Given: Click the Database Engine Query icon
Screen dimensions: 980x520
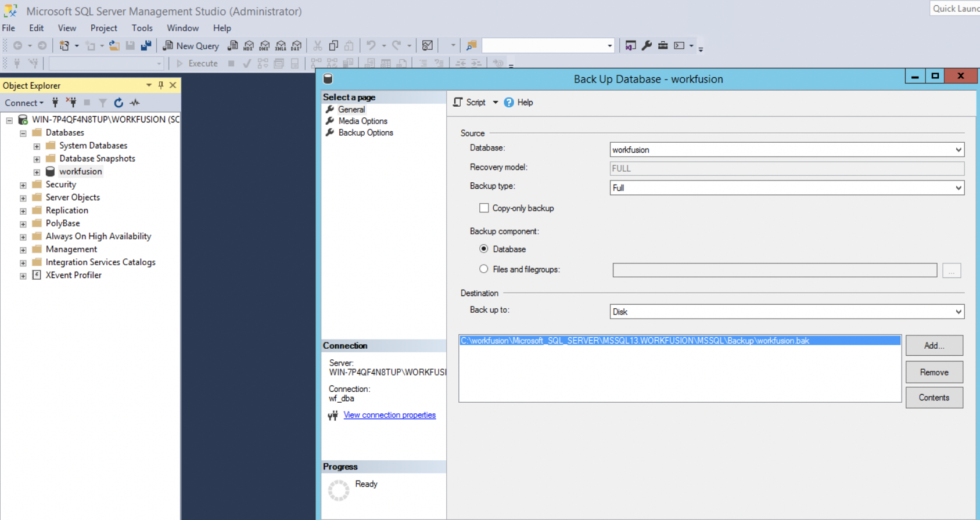Looking at the screenshot, I should [232, 46].
